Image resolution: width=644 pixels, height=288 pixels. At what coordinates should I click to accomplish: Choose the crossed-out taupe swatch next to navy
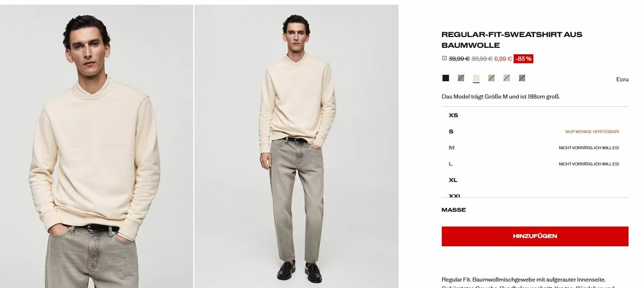pyautogui.click(x=460, y=78)
